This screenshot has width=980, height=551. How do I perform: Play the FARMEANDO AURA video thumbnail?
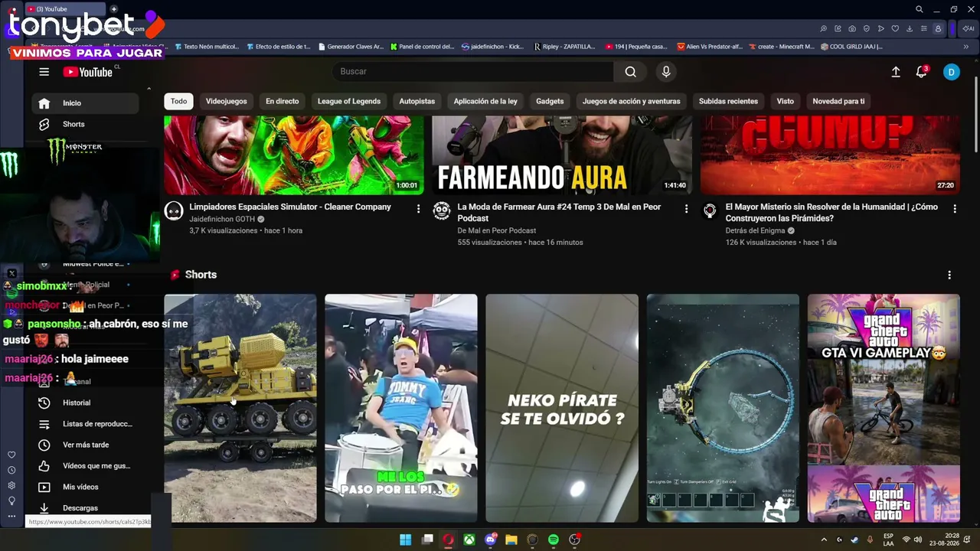tap(562, 155)
